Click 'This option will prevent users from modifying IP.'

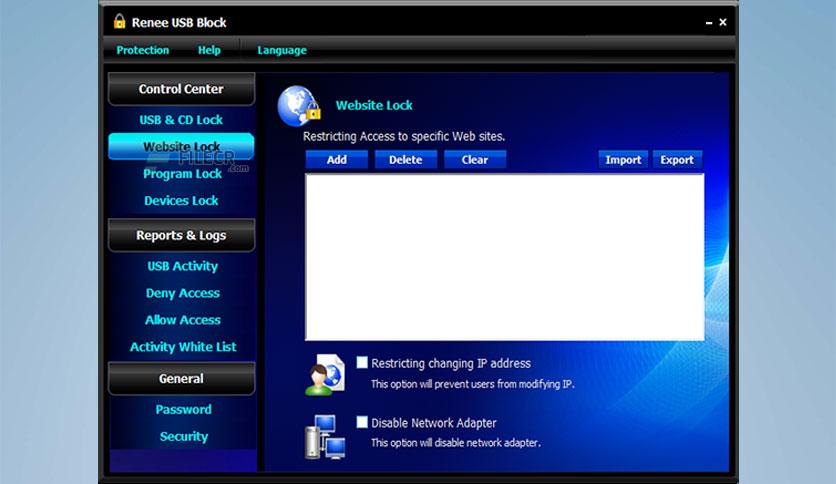coord(472,384)
